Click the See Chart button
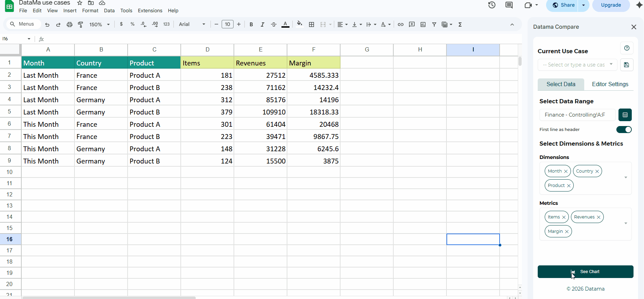This screenshot has width=644, height=299. pos(585,272)
